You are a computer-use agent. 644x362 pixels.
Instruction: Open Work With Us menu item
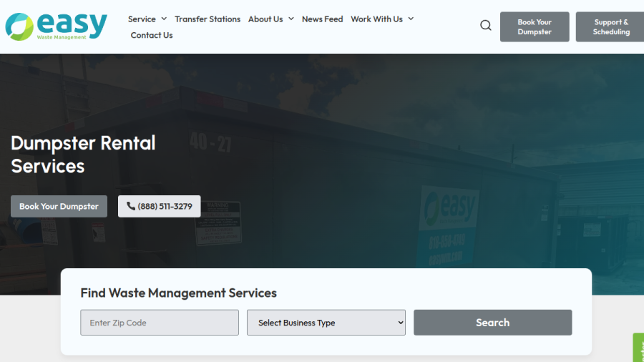[x=376, y=19]
